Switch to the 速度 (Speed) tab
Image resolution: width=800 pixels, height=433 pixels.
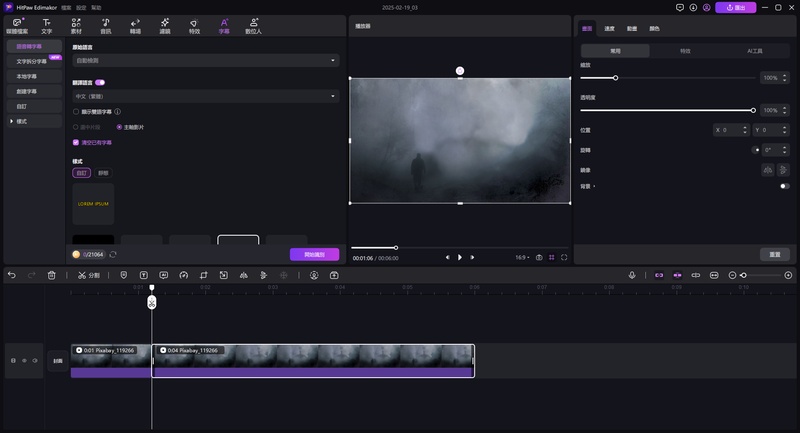point(610,29)
